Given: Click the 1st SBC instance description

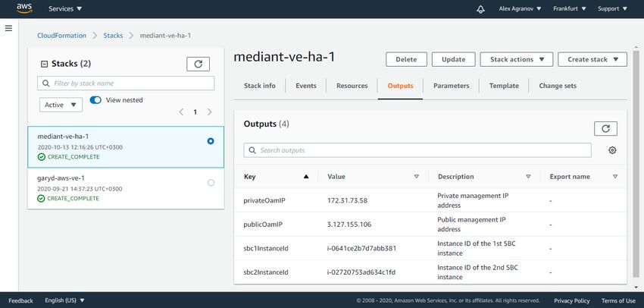Looking at the screenshot, I should pos(477,248).
